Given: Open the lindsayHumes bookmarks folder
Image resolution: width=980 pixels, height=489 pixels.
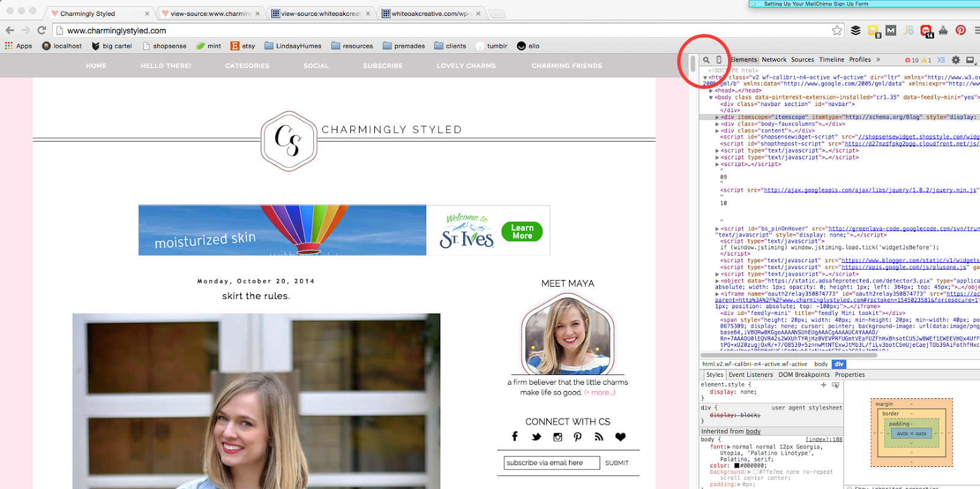Looking at the screenshot, I should tap(293, 46).
